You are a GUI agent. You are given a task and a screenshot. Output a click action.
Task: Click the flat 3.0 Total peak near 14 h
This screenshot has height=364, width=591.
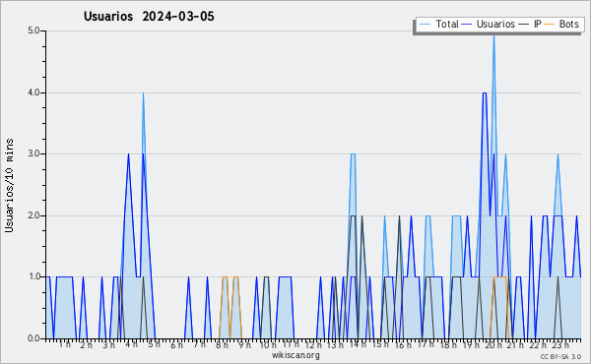pos(353,154)
